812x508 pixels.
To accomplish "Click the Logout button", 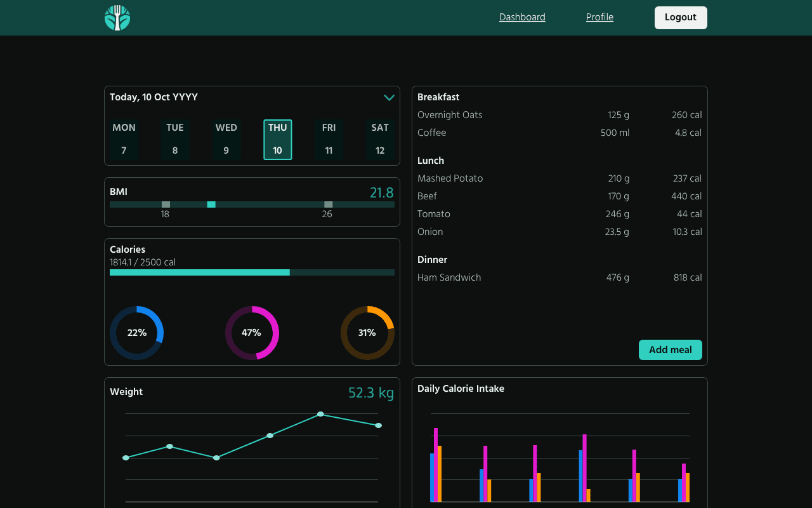I will [681, 18].
